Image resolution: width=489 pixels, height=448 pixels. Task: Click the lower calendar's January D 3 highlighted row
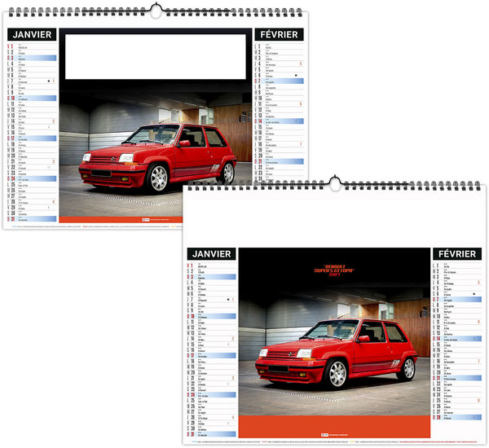click(x=211, y=277)
